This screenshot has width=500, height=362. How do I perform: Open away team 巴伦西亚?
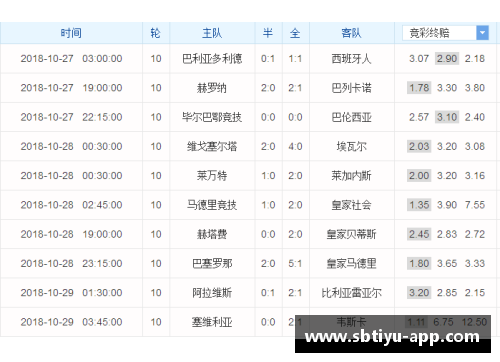click(x=351, y=117)
